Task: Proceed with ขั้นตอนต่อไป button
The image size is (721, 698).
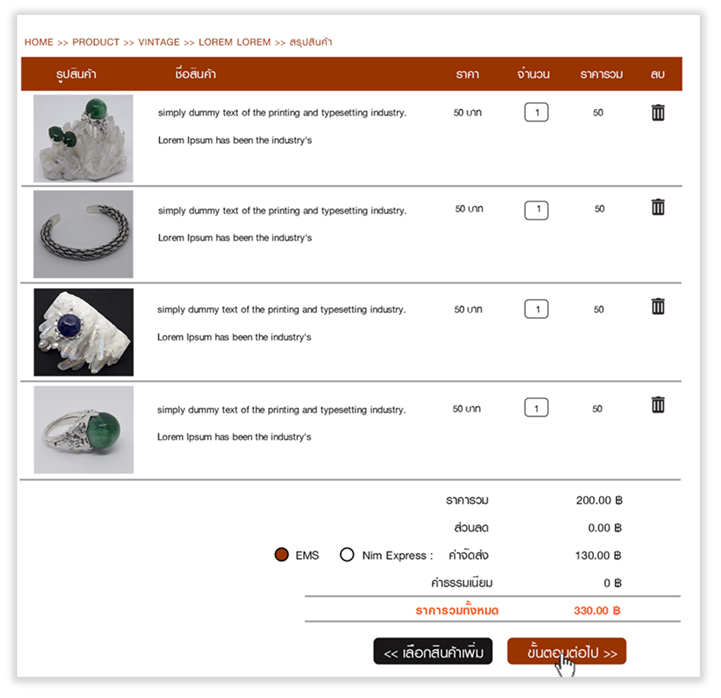Action: tap(567, 652)
